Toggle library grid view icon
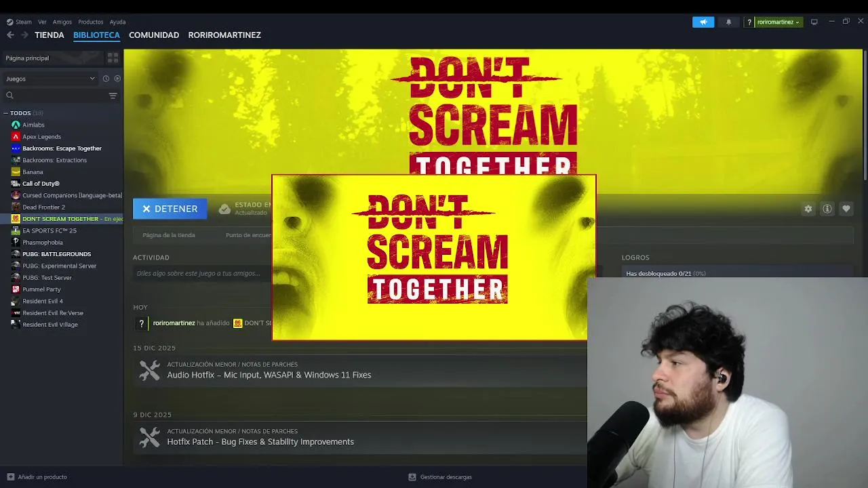868x488 pixels. [113, 58]
